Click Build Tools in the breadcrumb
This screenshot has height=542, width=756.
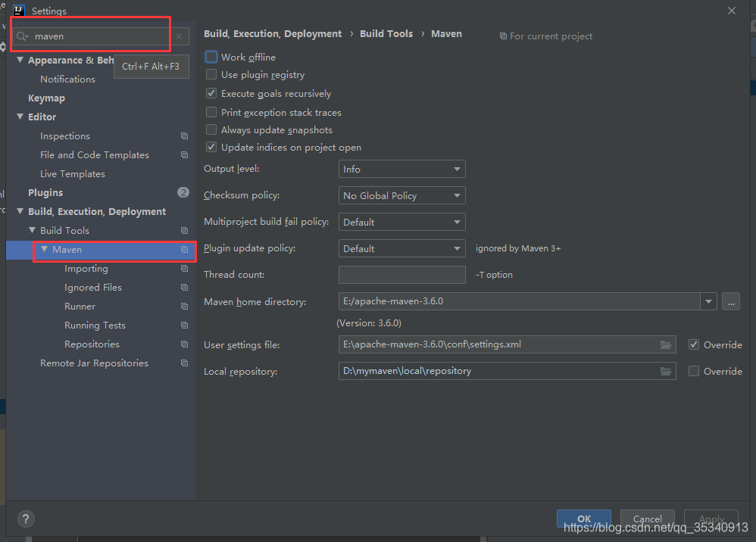386,34
